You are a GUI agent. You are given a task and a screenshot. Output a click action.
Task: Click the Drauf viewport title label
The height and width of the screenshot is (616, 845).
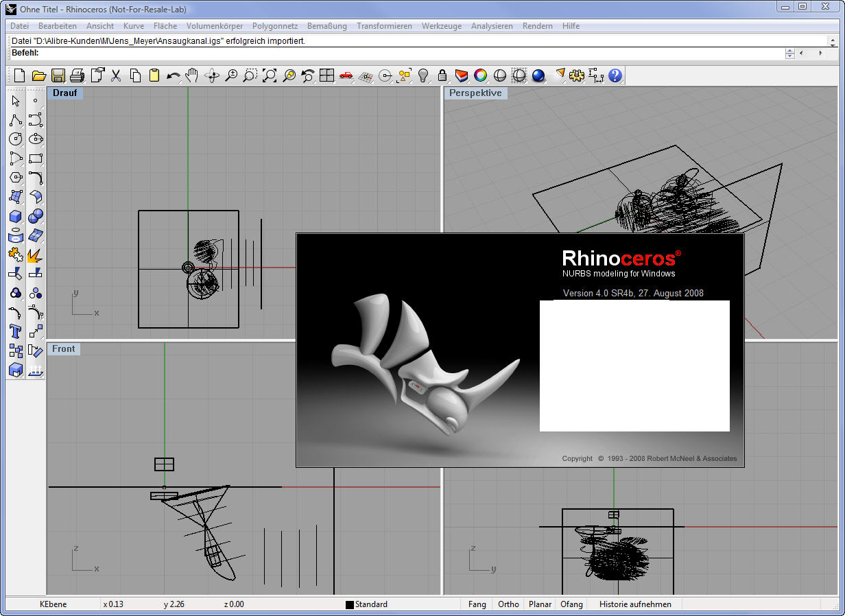65,93
